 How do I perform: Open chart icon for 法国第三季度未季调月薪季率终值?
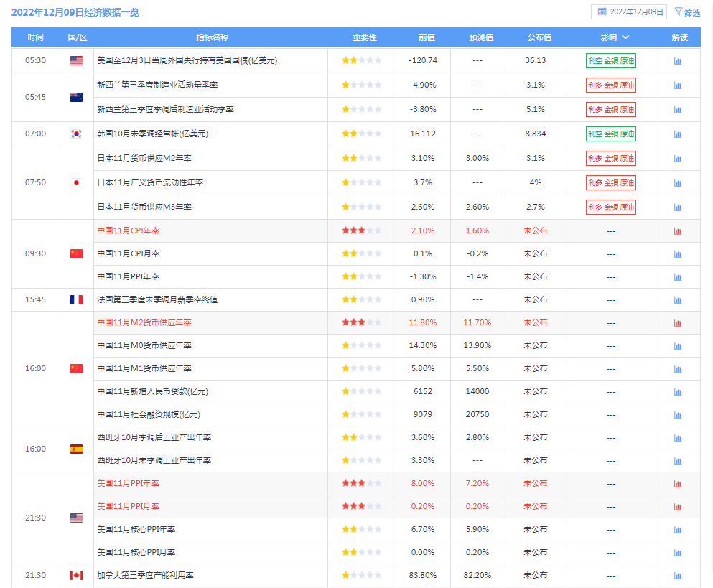(x=678, y=300)
